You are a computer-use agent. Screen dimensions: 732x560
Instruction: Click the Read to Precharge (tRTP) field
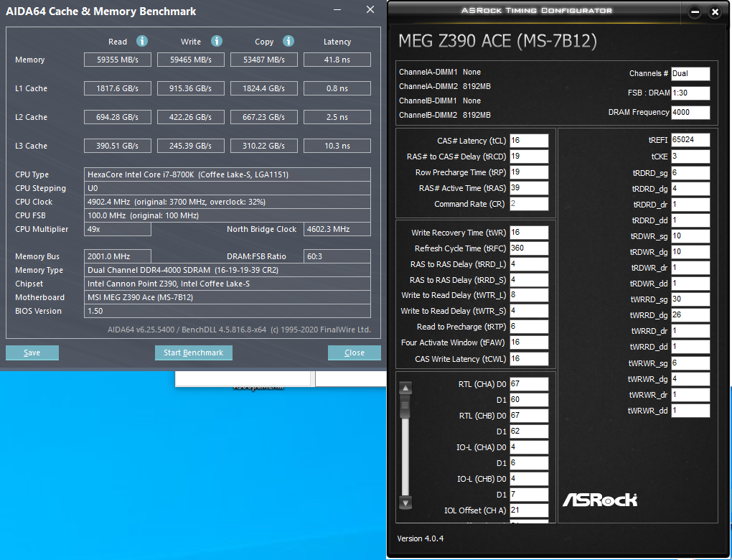pyautogui.click(x=529, y=327)
